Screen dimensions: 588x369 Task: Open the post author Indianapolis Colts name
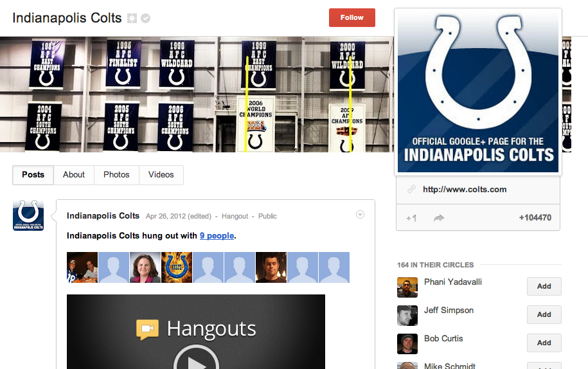click(x=103, y=215)
